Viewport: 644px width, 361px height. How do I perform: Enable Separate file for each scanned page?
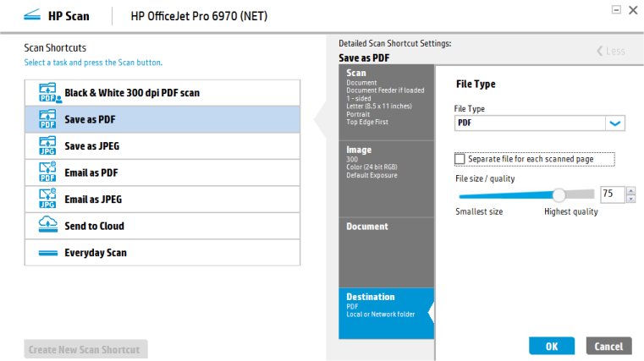460,159
